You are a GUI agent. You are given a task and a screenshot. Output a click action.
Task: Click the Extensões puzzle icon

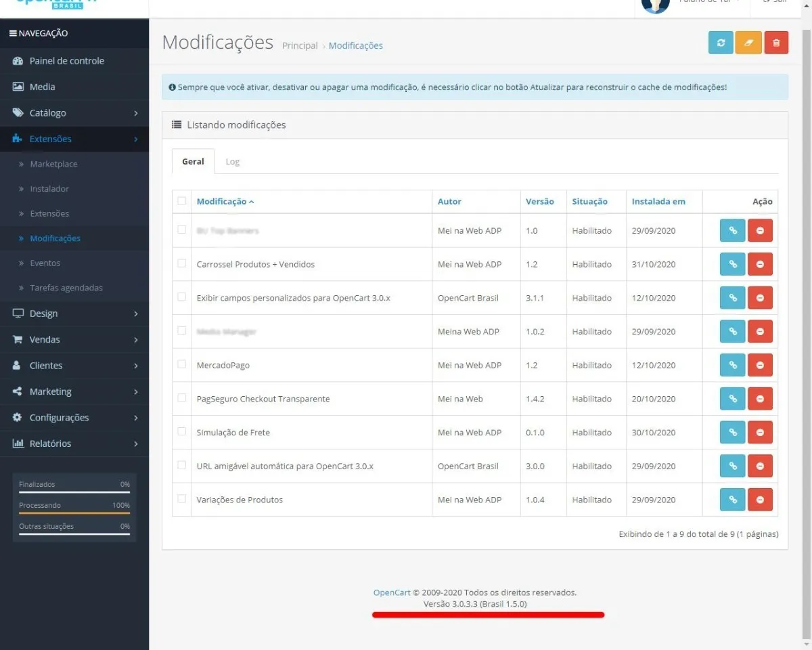click(18, 139)
